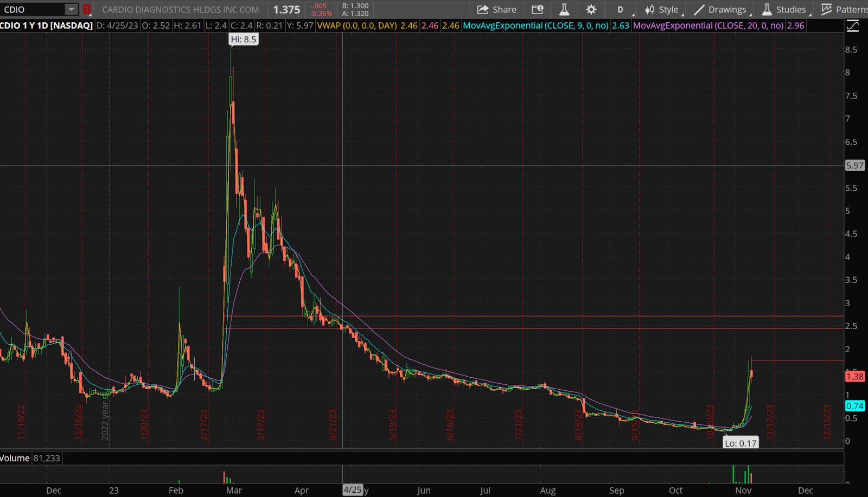Click the red symbol link number 1
The image size is (868, 497).
point(87,9)
